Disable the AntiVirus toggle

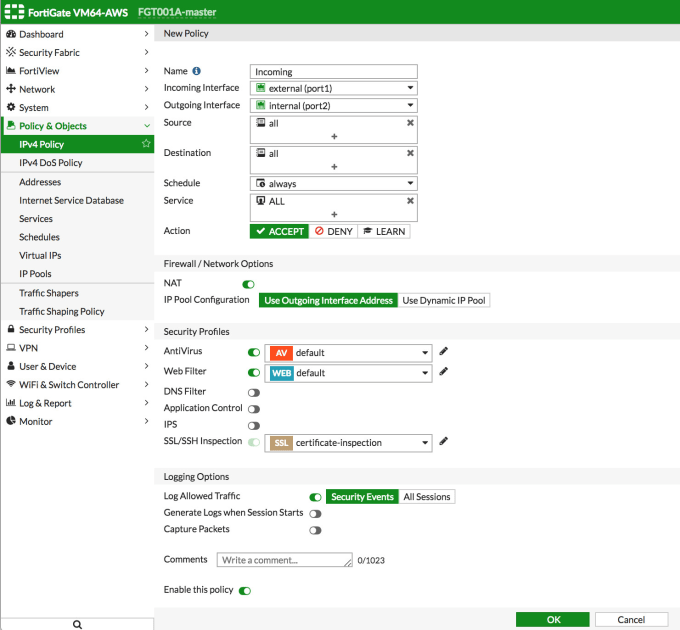[x=254, y=352]
